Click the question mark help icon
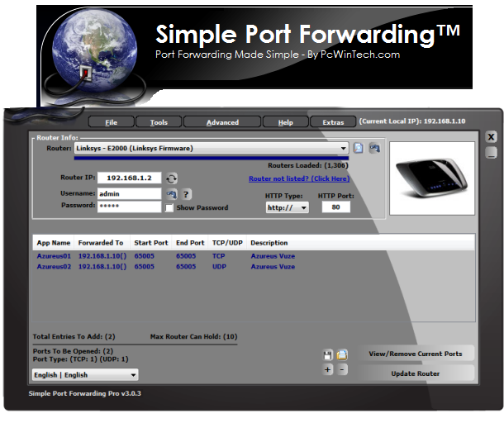The width and height of the screenshot is (504, 423). point(186,194)
